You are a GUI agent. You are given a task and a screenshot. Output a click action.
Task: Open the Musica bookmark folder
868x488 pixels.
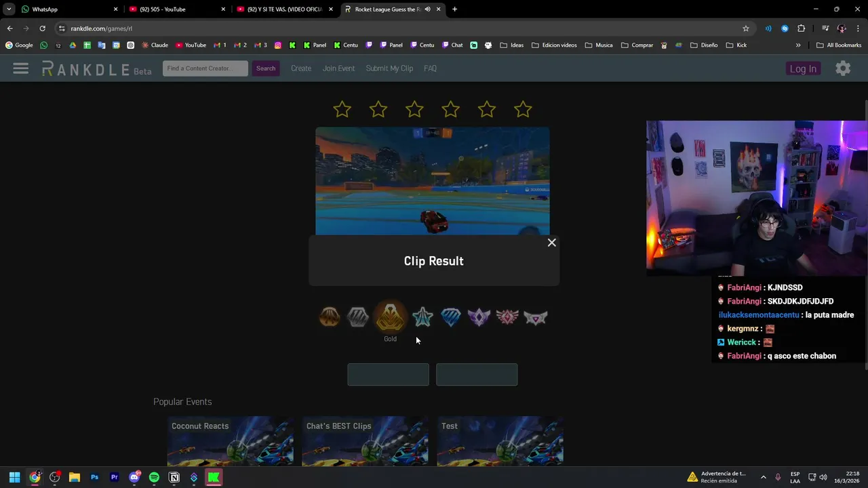pyautogui.click(x=599, y=45)
